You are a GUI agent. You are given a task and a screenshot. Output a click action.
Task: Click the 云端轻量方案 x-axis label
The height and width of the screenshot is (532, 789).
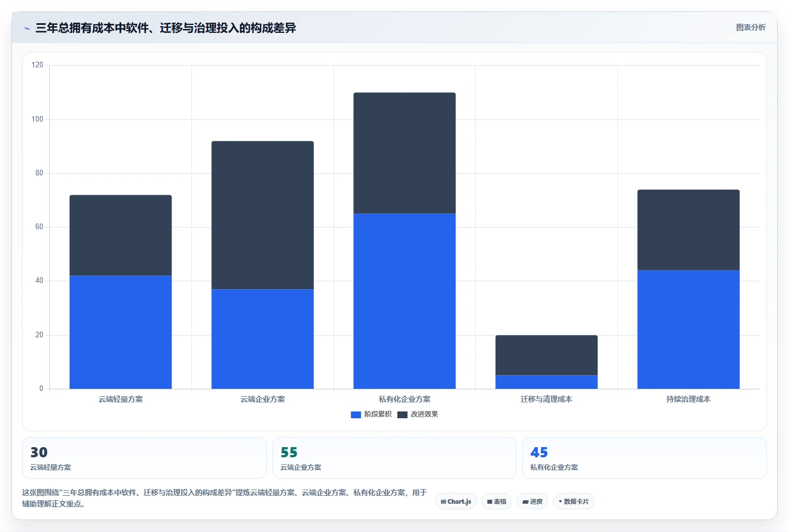121,399
